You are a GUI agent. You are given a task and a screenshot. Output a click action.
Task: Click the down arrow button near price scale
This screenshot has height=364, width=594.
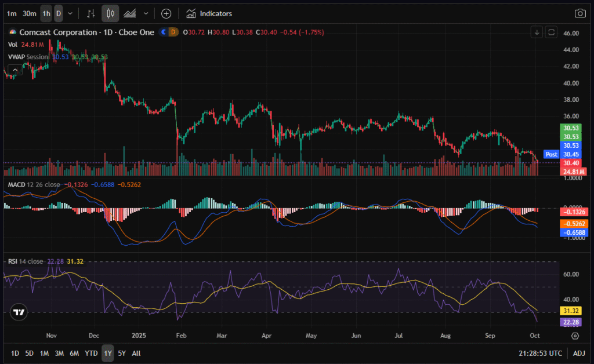point(537,32)
